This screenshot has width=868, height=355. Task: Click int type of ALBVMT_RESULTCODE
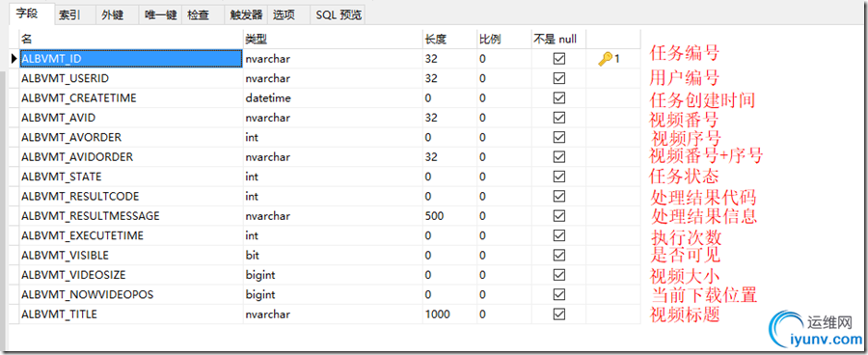point(252,197)
